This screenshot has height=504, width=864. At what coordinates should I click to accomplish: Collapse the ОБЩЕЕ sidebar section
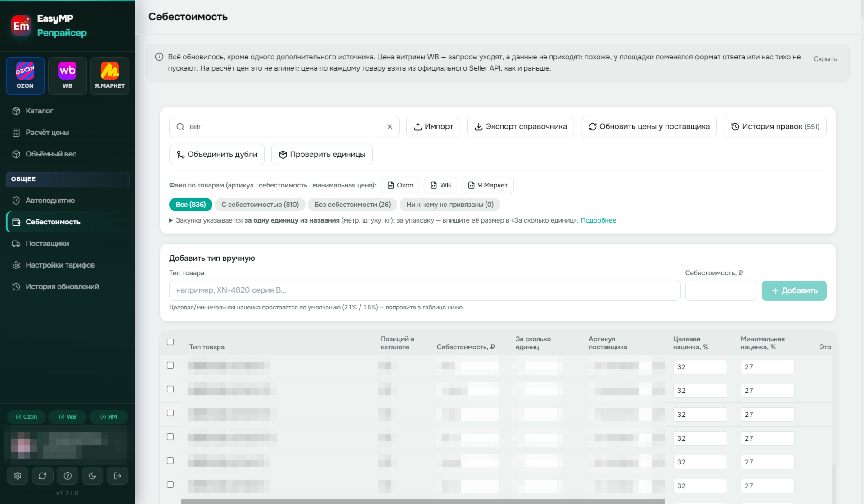(67, 179)
